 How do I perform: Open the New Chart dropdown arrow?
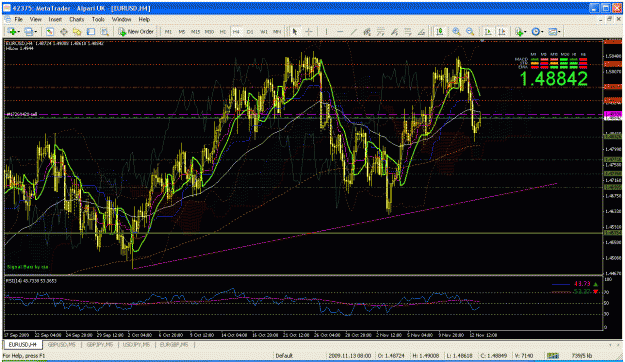18,31
